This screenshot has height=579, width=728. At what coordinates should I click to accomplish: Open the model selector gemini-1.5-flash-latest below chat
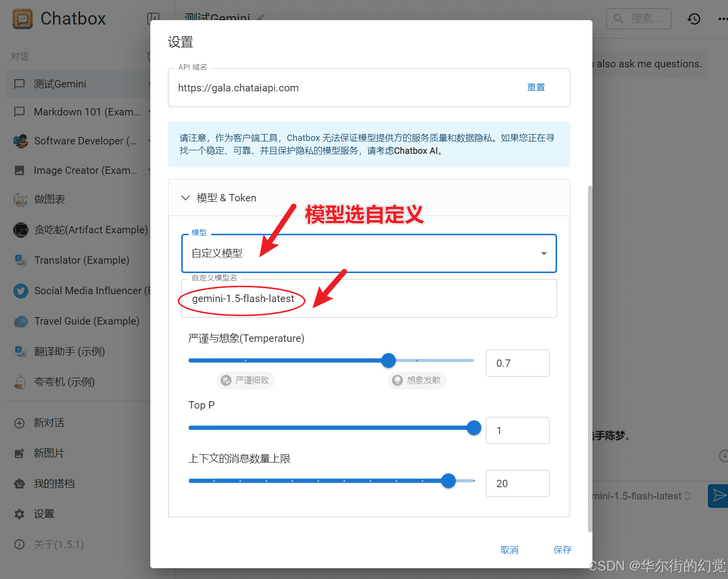coord(642,496)
